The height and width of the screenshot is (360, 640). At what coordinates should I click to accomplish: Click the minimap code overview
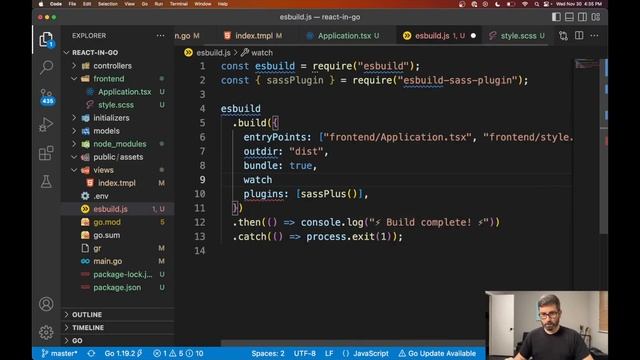586,64
